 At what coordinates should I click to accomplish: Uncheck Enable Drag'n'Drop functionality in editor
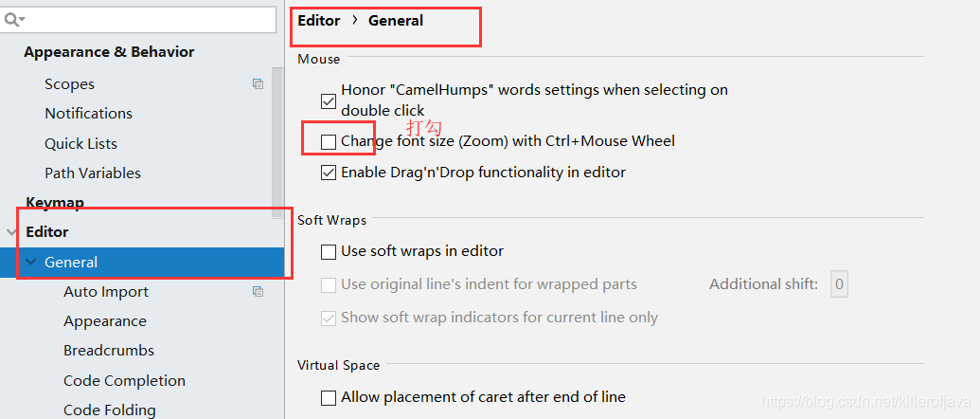(x=329, y=173)
